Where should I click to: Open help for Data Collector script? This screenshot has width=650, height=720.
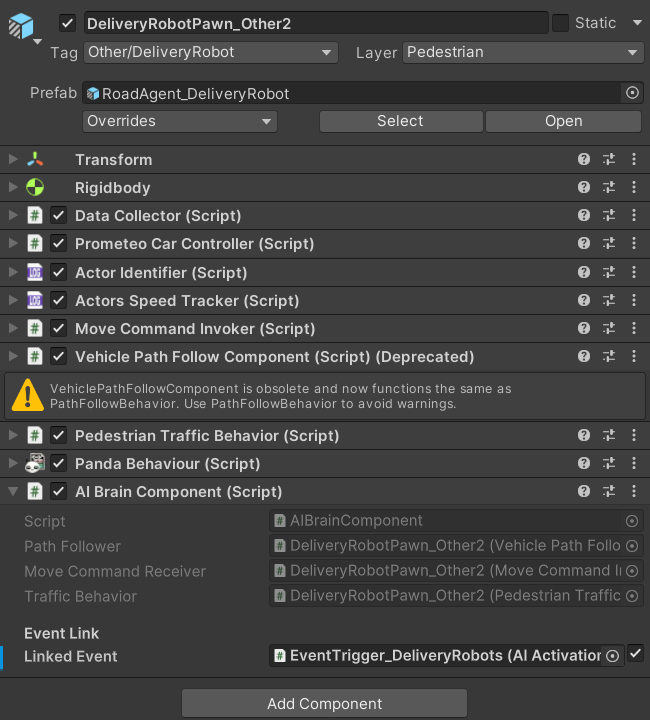(x=583, y=215)
